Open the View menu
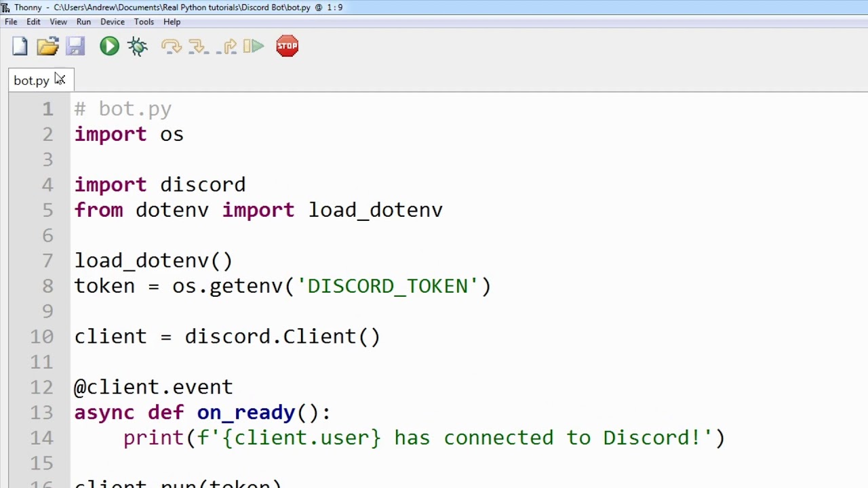Image resolution: width=868 pixels, height=488 pixels. pos(58,22)
